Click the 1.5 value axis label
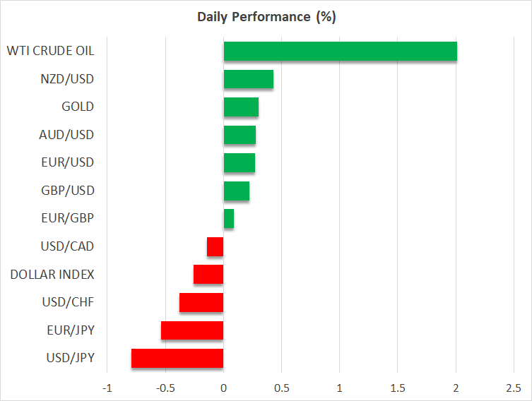This screenshot has height=401, width=532. [398, 388]
